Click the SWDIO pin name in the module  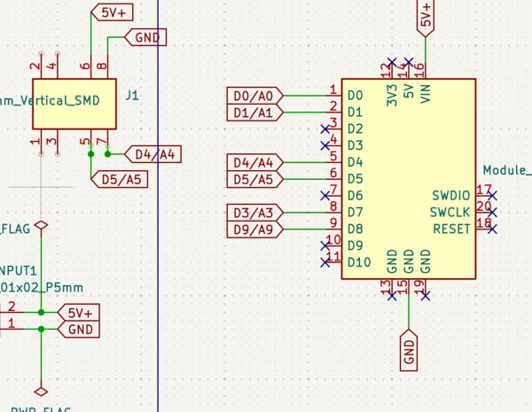[x=451, y=196]
